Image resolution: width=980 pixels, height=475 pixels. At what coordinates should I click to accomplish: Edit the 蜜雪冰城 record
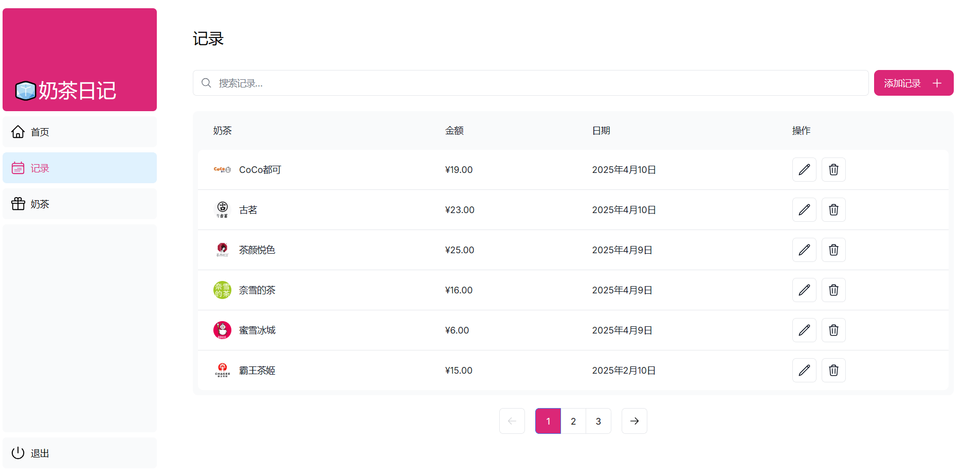pos(804,330)
